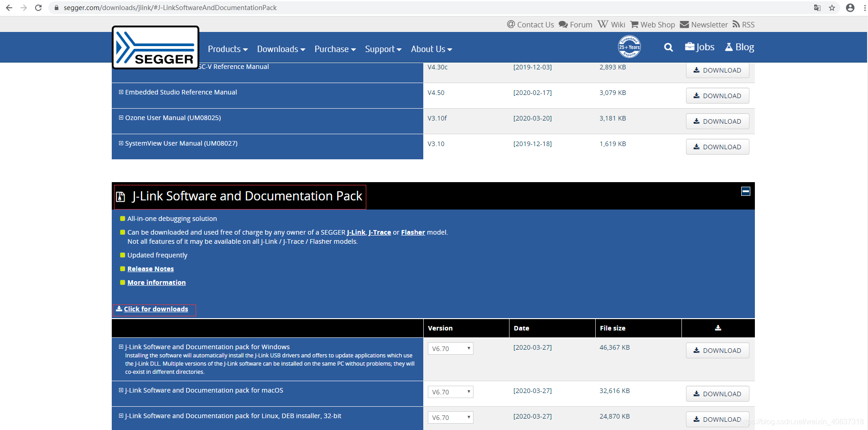
Task: Click the Version column header
Action: [440, 328]
